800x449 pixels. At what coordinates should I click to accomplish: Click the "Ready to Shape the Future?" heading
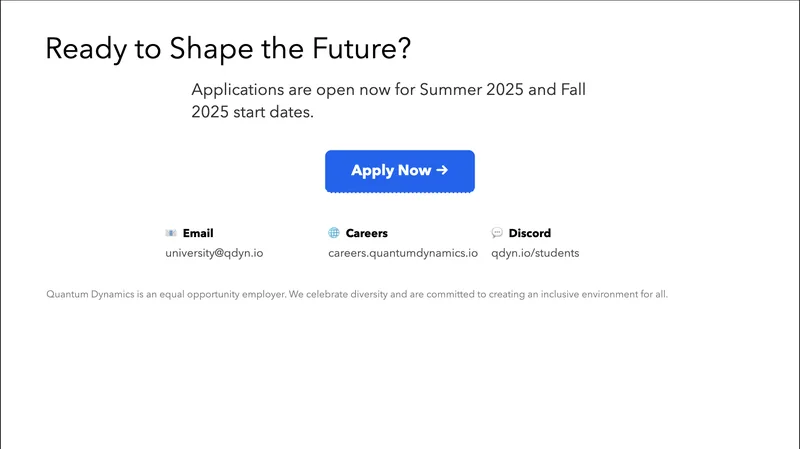click(228, 49)
